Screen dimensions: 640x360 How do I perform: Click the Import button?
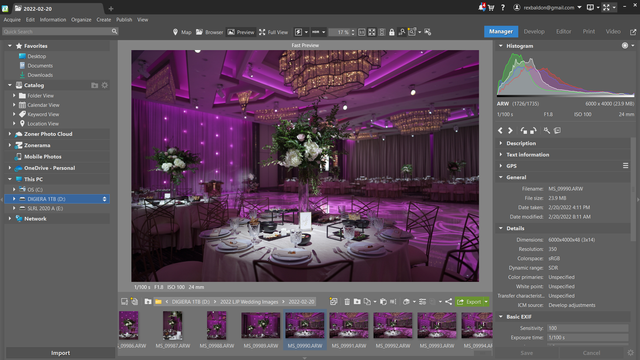pyautogui.click(x=60, y=353)
